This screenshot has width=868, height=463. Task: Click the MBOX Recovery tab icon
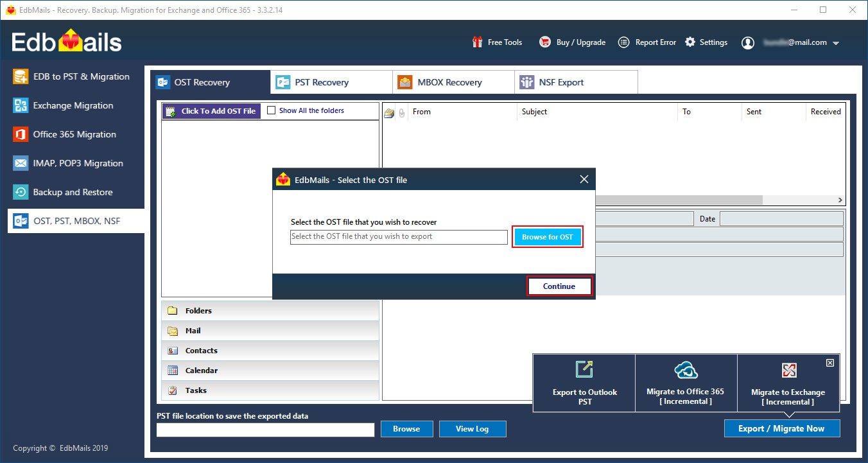pyautogui.click(x=405, y=82)
